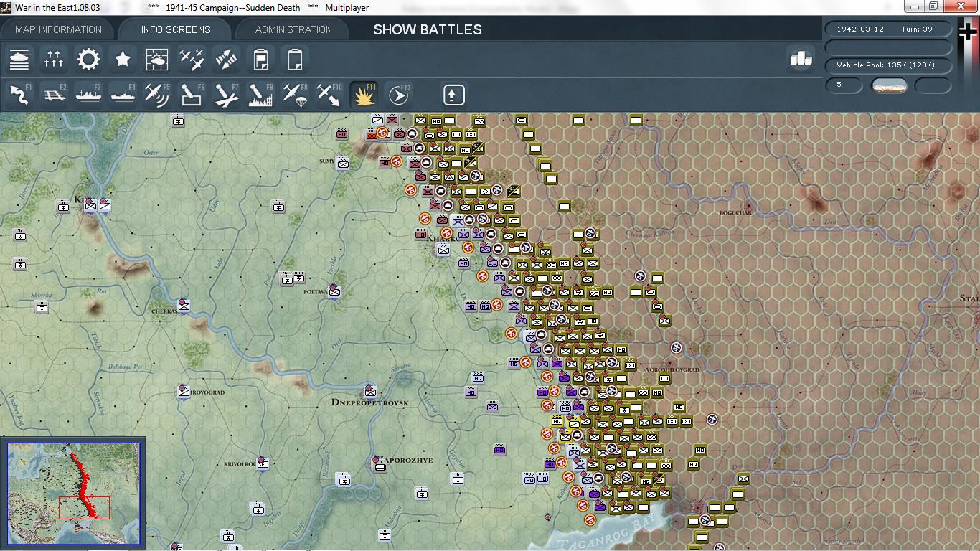Screen dimensions: 980x551
Task: Switch to the Map Information tab
Action: coord(58,29)
